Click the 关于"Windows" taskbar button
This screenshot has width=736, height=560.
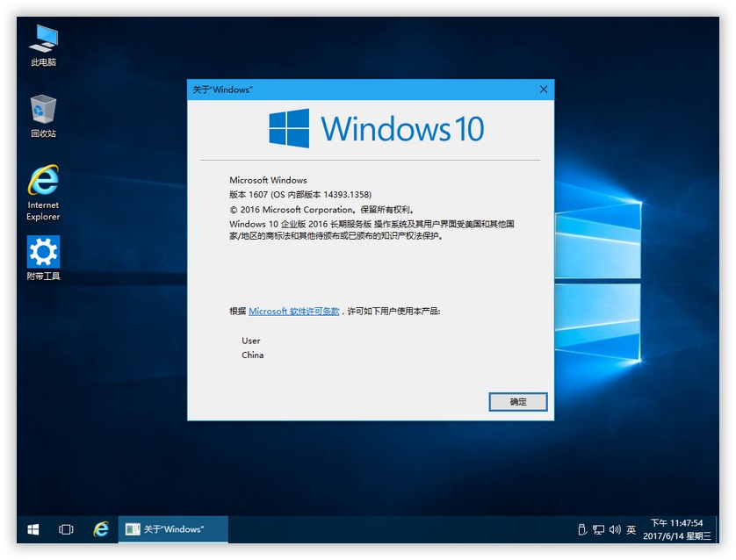tap(173, 529)
